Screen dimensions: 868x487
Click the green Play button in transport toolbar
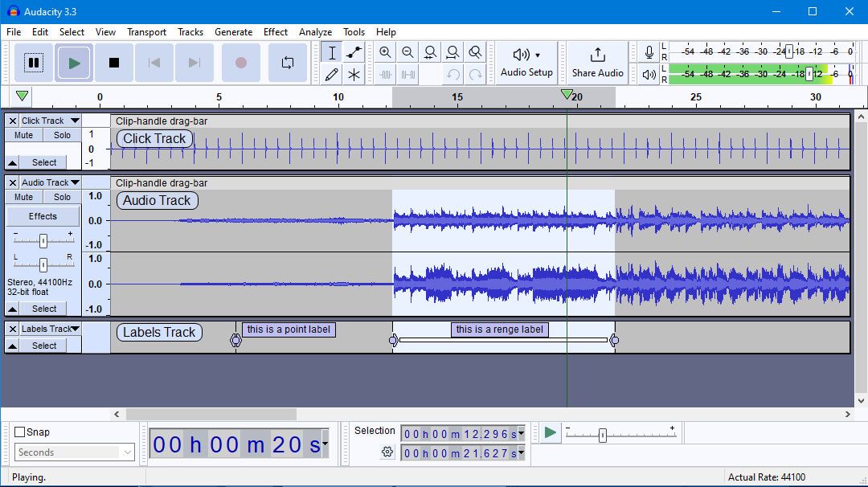pos(74,63)
